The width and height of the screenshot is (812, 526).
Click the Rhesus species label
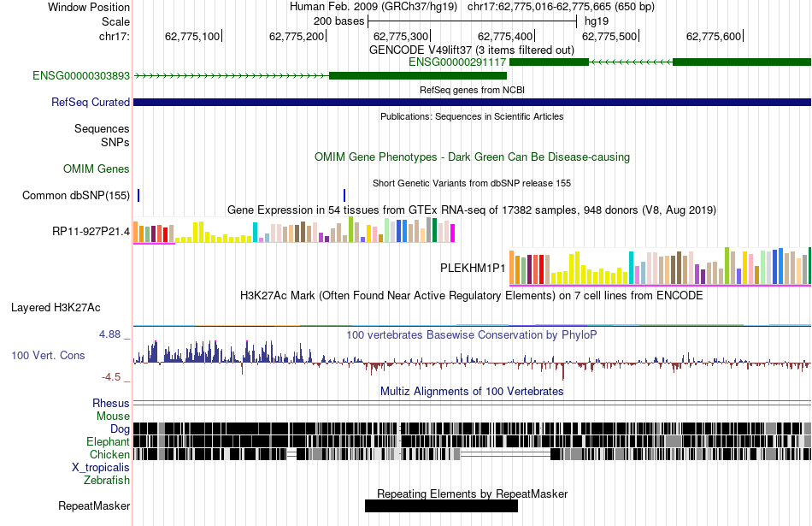pos(111,403)
